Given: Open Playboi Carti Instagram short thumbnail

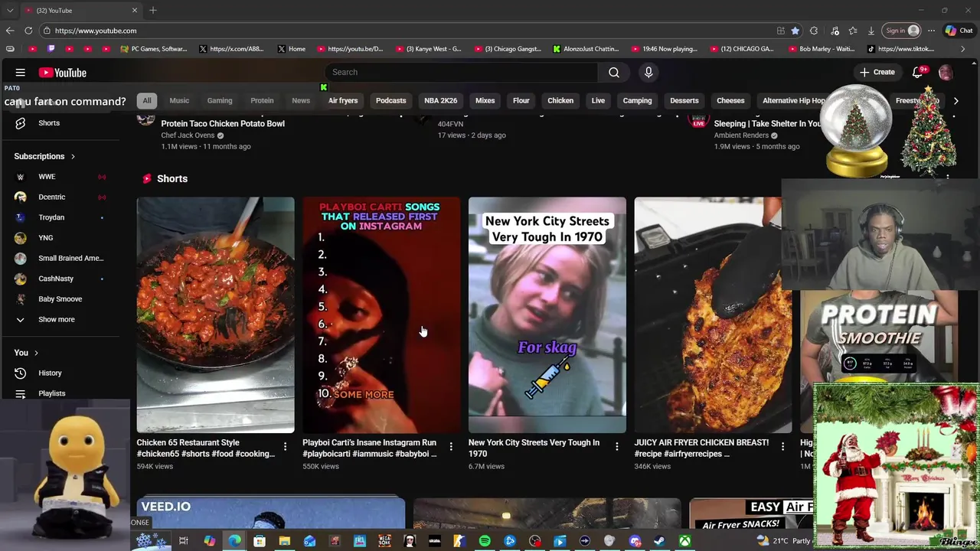Looking at the screenshot, I should point(381,315).
